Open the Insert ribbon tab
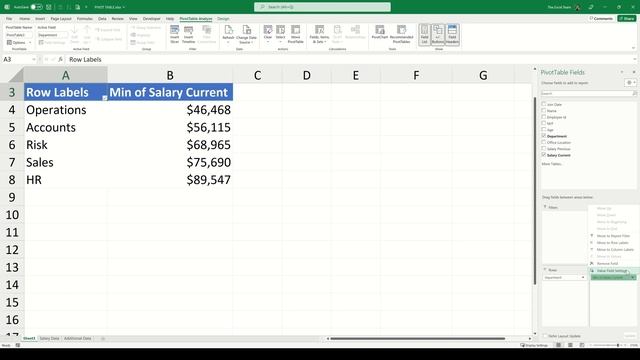Image resolution: width=640 pixels, height=360 pixels. click(x=40, y=19)
